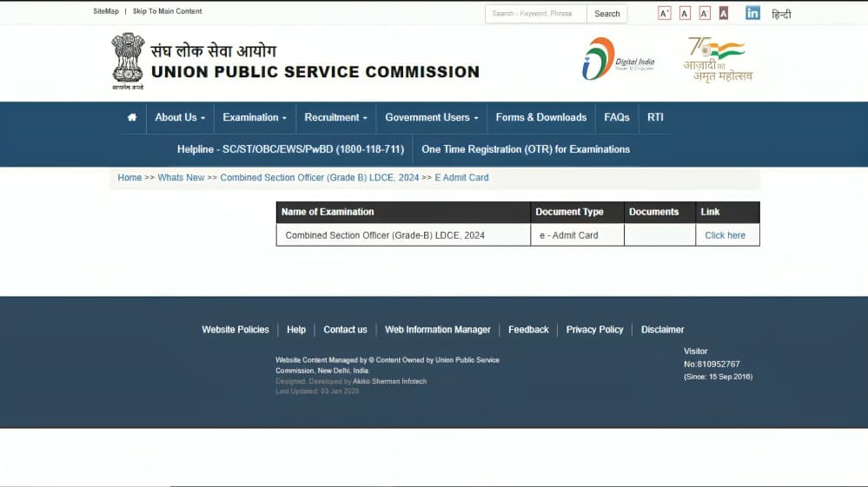The height and width of the screenshot is (487, 868).
Task: Open Forms & Downloads menu item
Action: click(540, 117)
